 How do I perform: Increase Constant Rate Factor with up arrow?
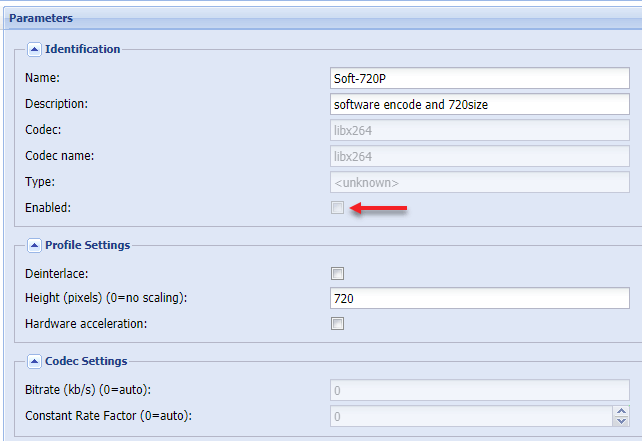(620, 411)
